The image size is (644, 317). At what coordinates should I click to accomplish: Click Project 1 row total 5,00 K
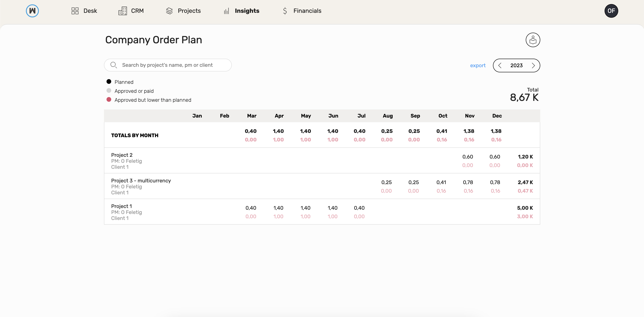click(525, 208)
